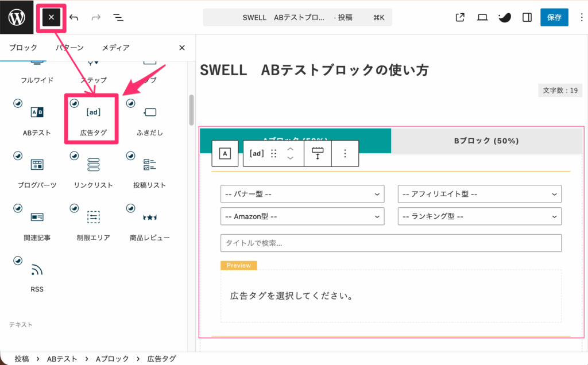Click the device preview laptop icon
Viewport: 588px width, 365px height.
pyautogui.click(x=482, y=17)
